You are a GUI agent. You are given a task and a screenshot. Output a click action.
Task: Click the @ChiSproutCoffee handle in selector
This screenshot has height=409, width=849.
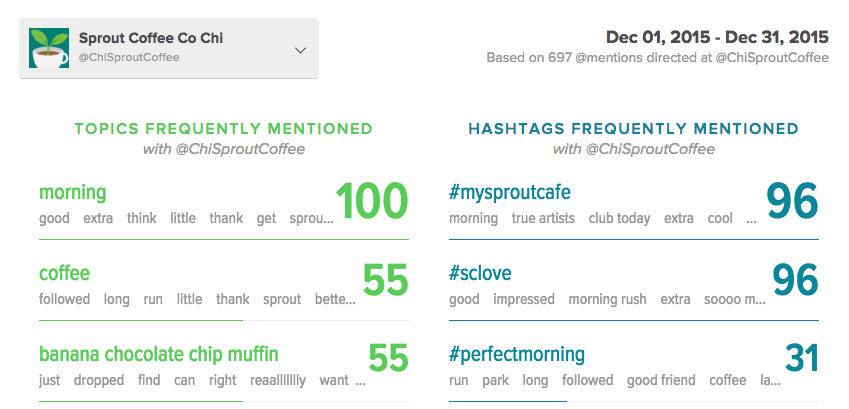click(129, 57)
